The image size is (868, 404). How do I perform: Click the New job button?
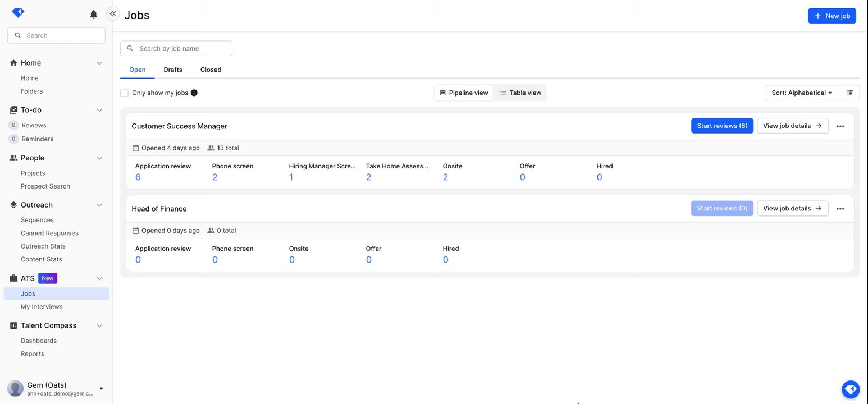(x=832, y=16)
